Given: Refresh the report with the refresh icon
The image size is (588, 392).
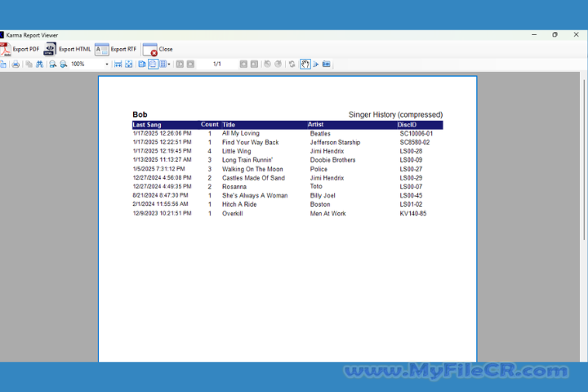Looking at the screenshot, I should tap(292, 65).
